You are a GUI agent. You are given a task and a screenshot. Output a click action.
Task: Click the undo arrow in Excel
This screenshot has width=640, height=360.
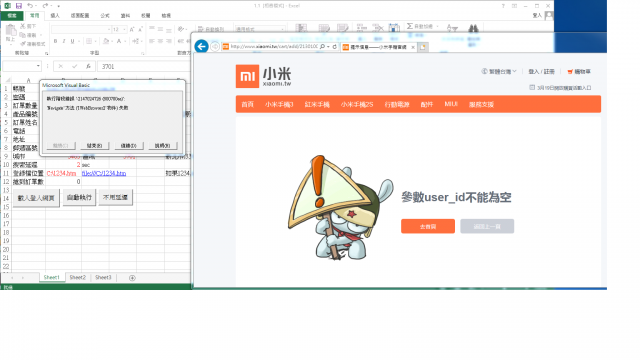(30, 6)
